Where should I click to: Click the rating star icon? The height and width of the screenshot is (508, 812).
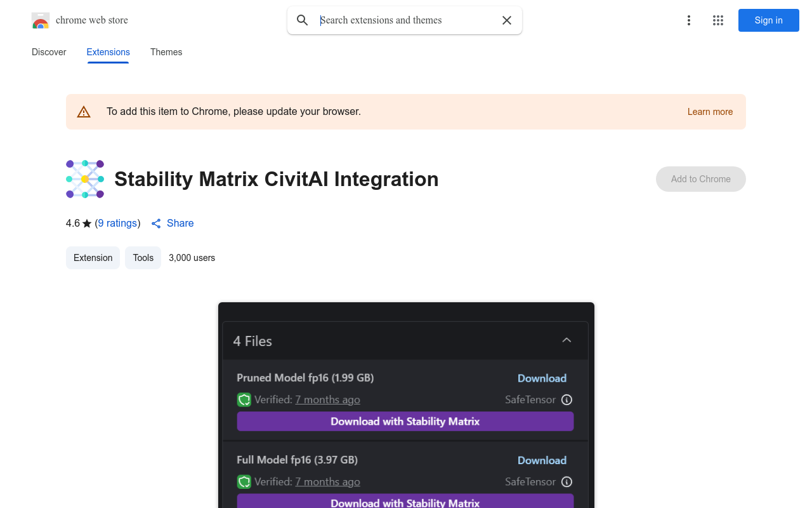(x=87, y=224)
